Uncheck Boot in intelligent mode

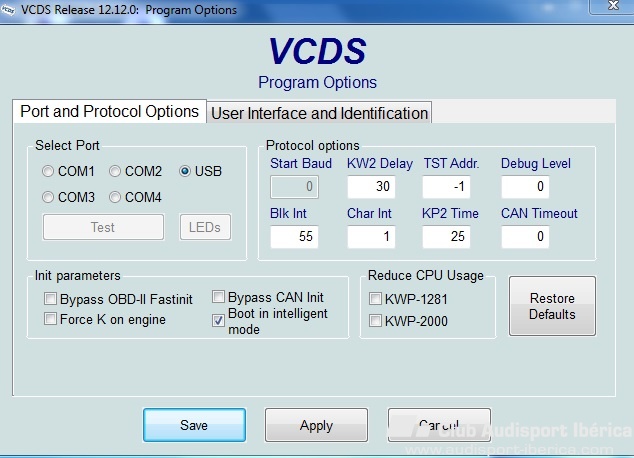tap(218, 321)
